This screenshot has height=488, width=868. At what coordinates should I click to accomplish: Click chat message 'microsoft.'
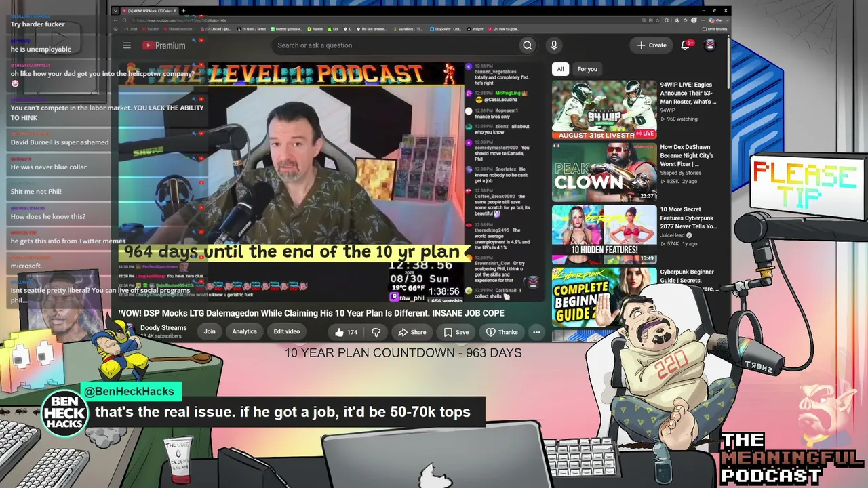[26, 266]
